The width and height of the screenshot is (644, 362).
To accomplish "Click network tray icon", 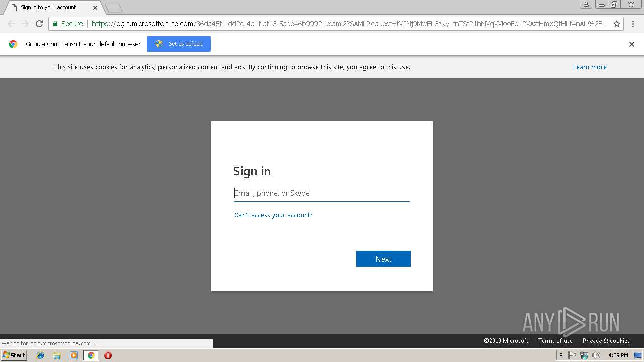I will 584,355.
